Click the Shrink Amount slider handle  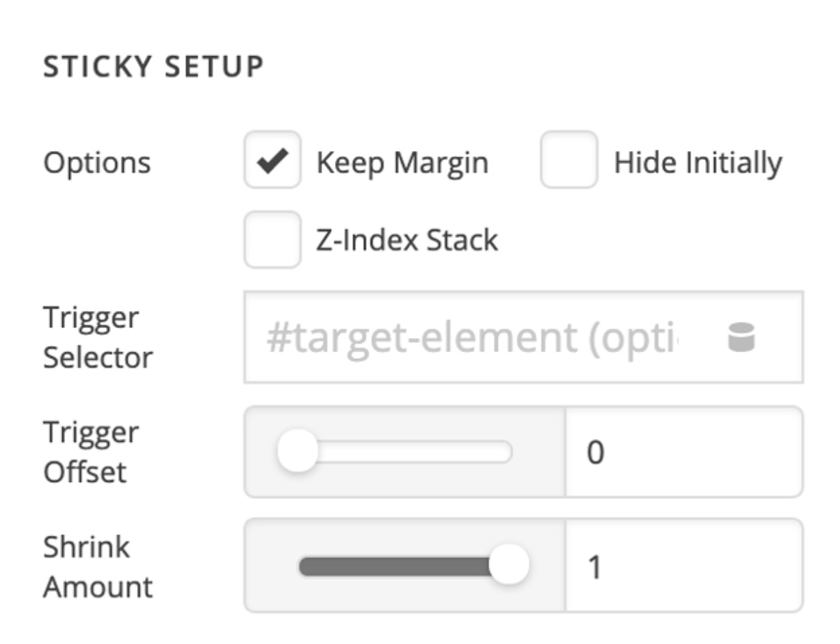[509, 565]
